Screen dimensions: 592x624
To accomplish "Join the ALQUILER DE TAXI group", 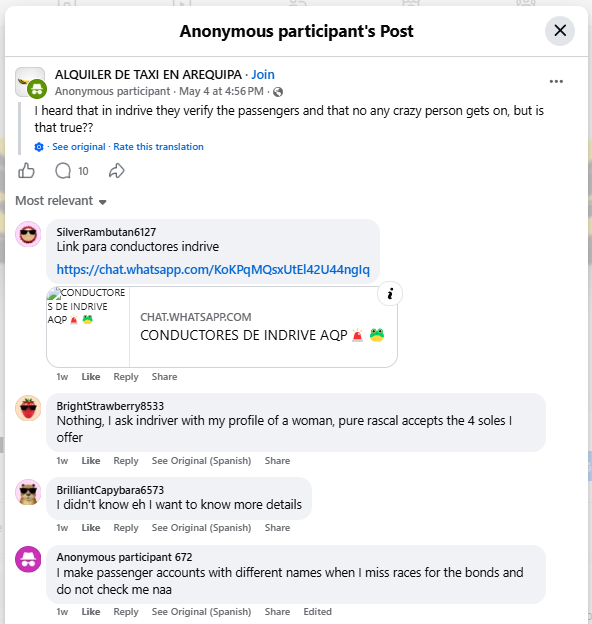I will point(263,74).
